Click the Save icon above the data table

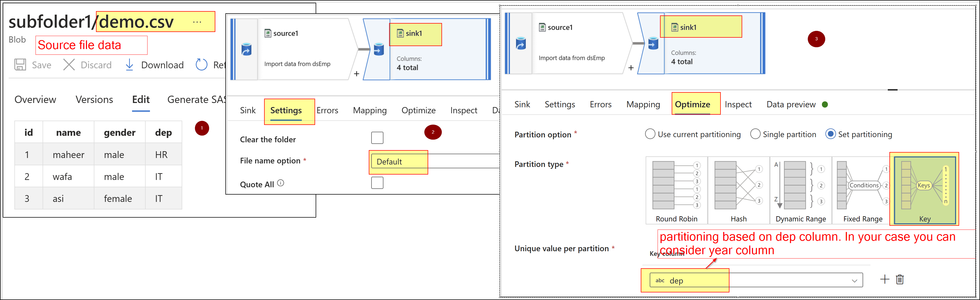(20, 65)
